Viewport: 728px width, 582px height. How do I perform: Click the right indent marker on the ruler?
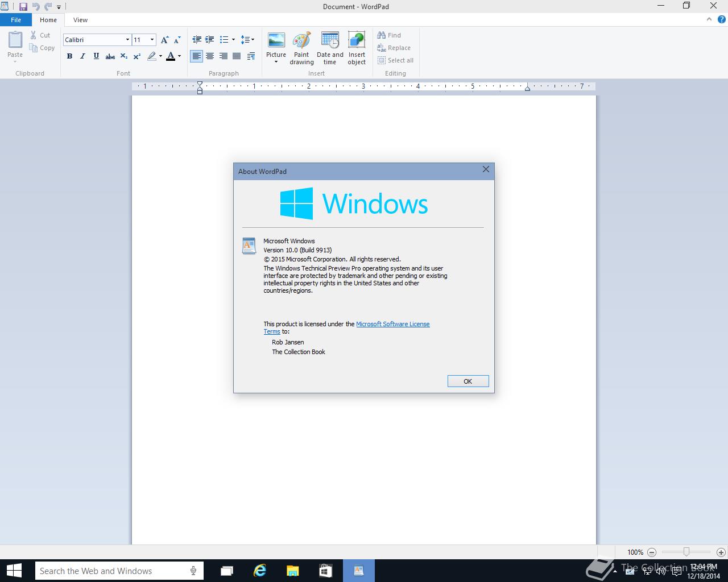pos(527,88)
